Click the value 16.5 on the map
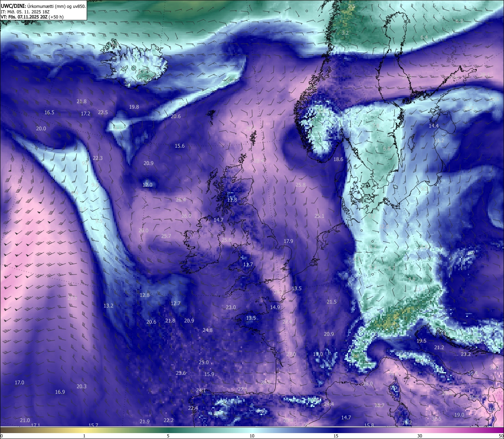 click(49, 113)
